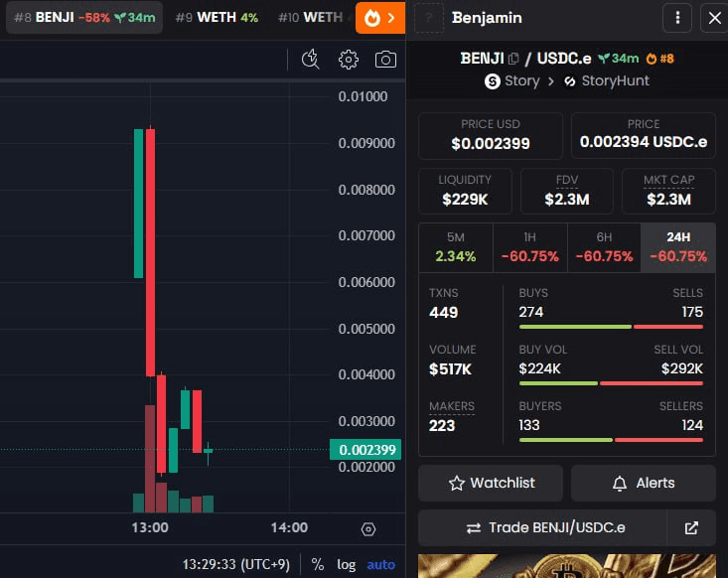This screenshot has width=728, height=578.
Task: Click the unknown token logo placeholder
Action: pos(428,18)
